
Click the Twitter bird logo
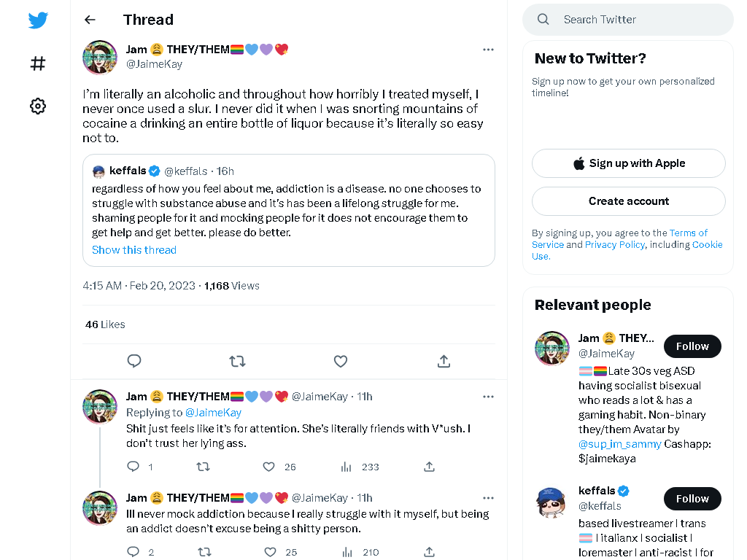(x=38, y=20)
